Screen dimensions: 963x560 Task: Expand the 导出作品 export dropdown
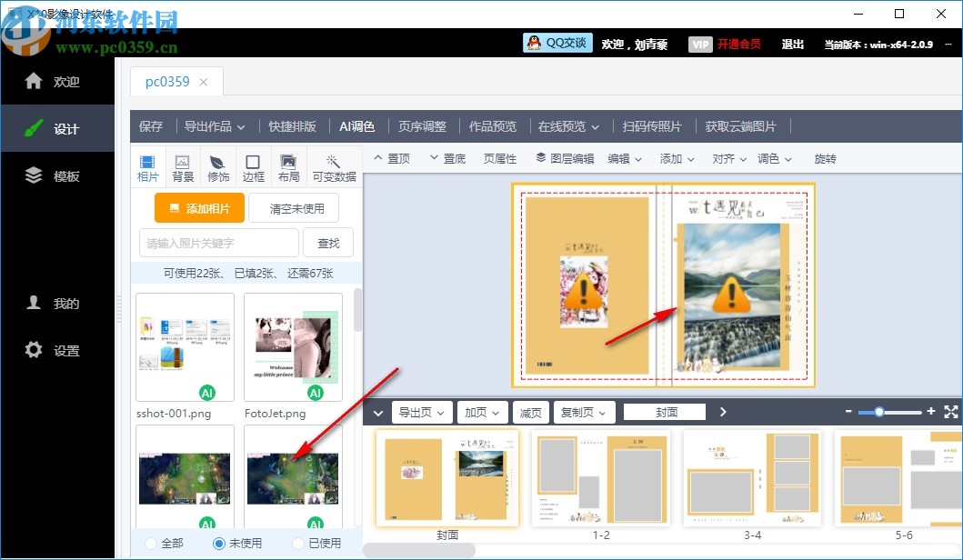point(215,126)
